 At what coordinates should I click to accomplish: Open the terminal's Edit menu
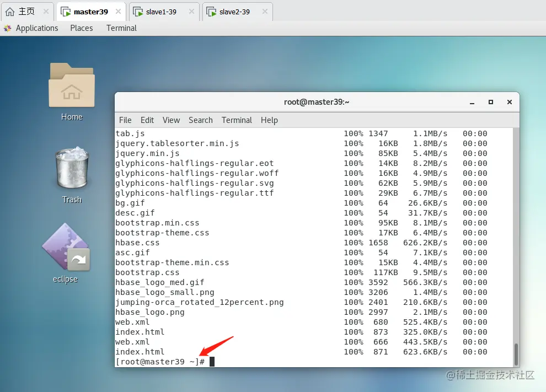coord(147,120)
